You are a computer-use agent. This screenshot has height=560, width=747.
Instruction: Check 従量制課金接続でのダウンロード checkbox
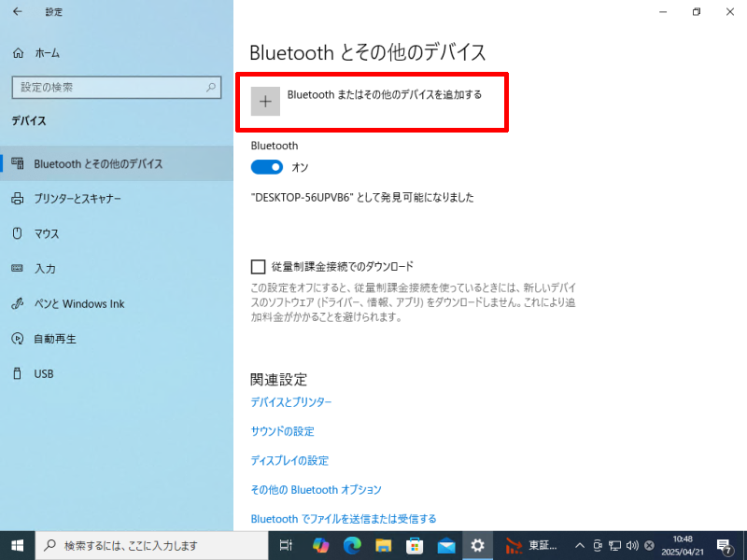pyautogui.click(x=258, y=267)
